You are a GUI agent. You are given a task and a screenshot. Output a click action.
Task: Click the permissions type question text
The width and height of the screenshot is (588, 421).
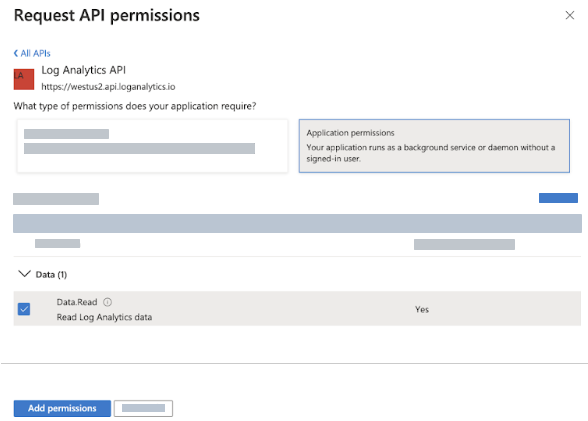tap(135, 106)
